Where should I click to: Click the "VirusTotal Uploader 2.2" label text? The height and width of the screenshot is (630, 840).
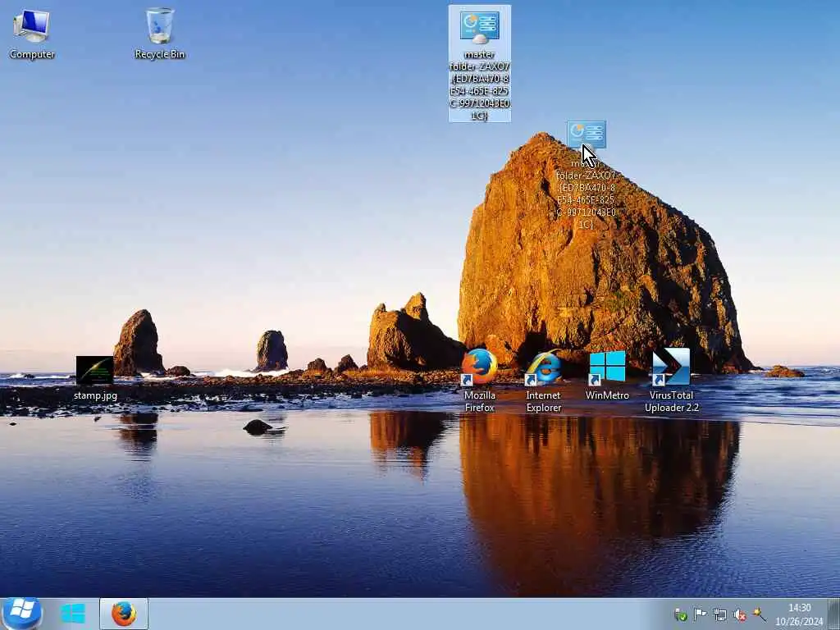671,401
